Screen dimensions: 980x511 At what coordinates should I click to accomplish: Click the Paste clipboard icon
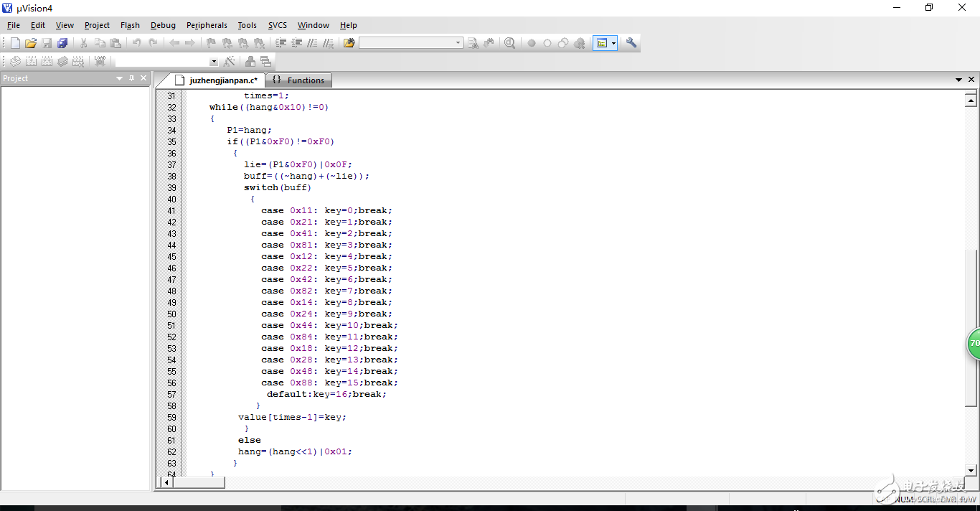116,43
